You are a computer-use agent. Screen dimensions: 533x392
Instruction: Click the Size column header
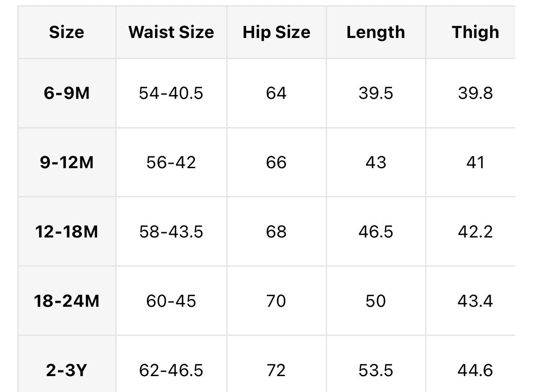66,32
